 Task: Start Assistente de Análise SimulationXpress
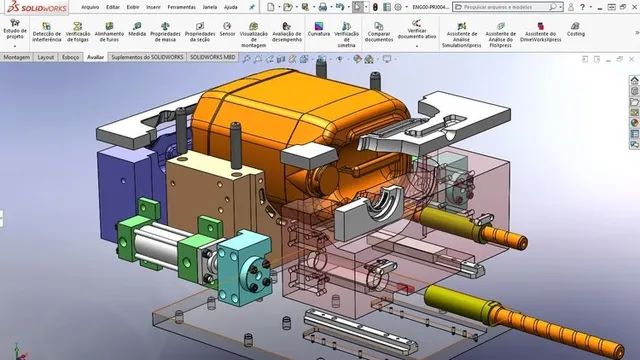462,35
